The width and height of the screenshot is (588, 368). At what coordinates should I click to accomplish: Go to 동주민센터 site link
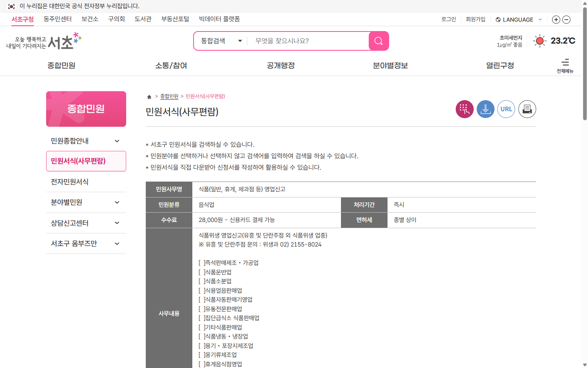(58, 19)
